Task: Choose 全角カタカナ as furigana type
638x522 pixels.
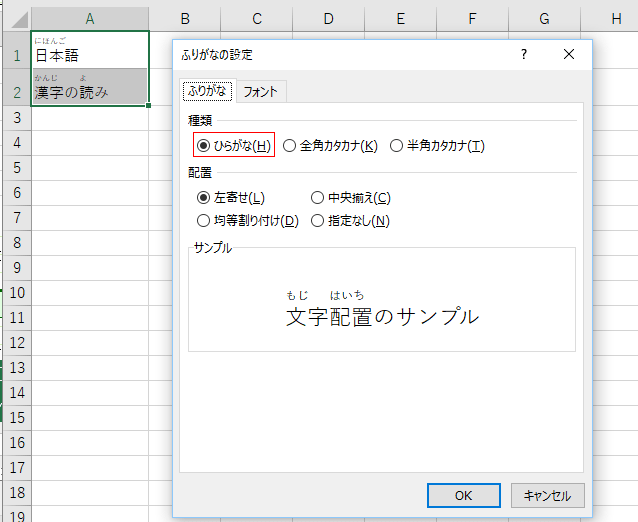Action: (x=290, y=146)
